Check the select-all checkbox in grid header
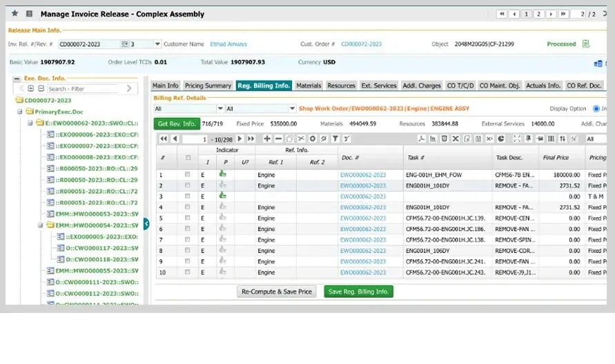This screenshot has width=615, height=364. 187,158
